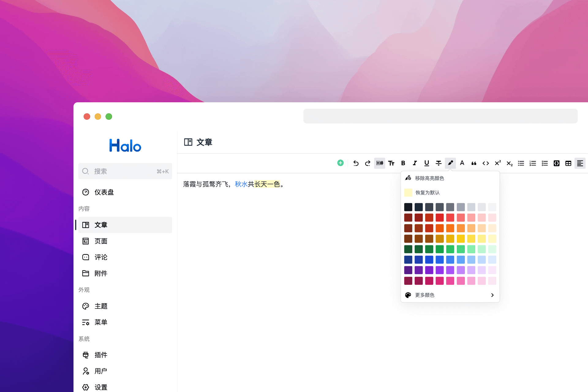588x392 pixels.
Task: Open the 仪表盘 sidebar item
Action: 104,192
